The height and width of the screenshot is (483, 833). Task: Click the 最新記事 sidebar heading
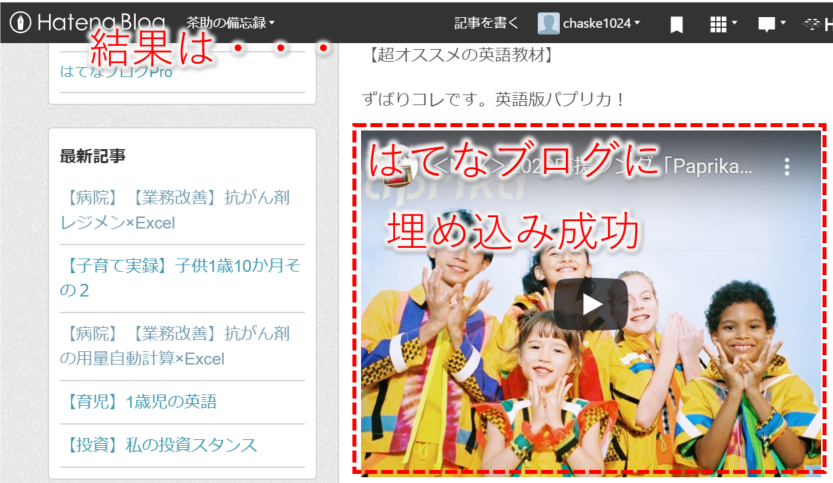pyautogui.click(x=92, y=156)
